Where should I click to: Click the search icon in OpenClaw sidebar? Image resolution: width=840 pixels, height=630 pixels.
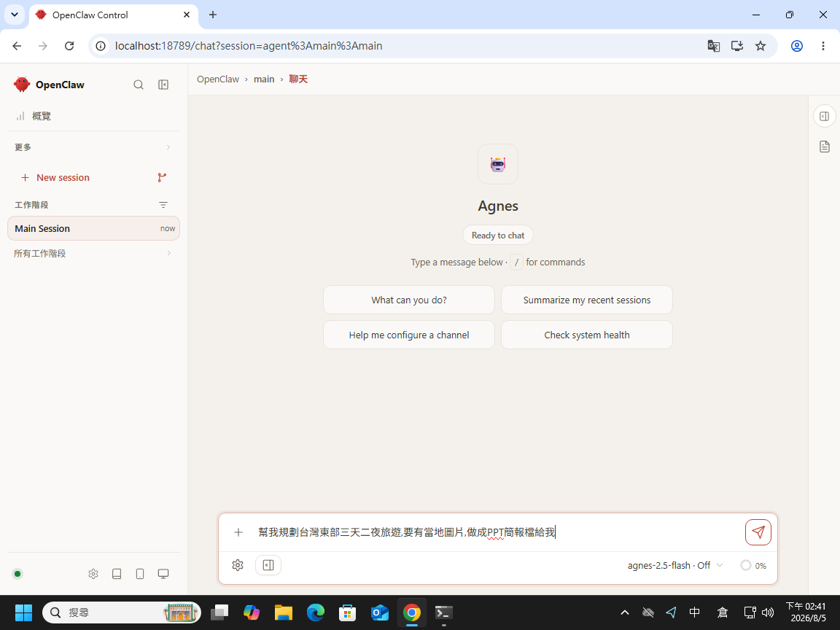139,85
